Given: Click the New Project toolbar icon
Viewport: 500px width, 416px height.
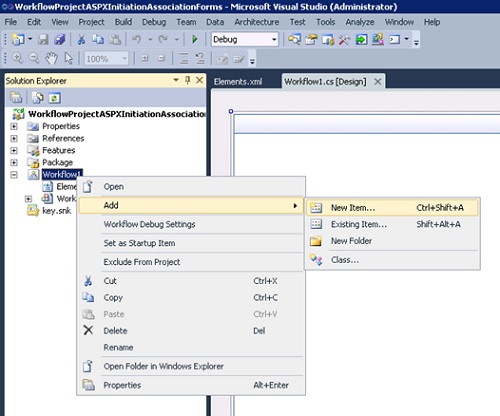Looking at the screenshot, I should pos(18,39).
